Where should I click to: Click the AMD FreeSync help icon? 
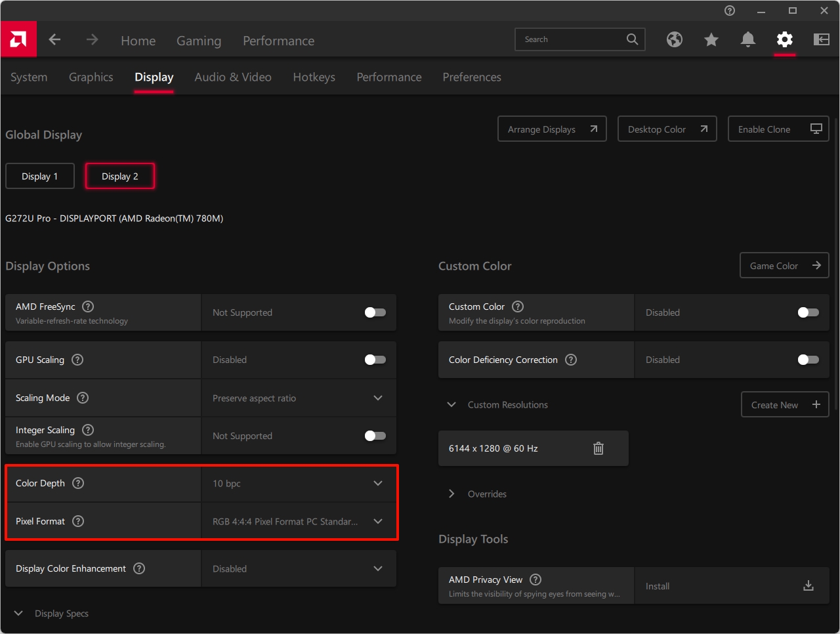[x=88, y=306]
